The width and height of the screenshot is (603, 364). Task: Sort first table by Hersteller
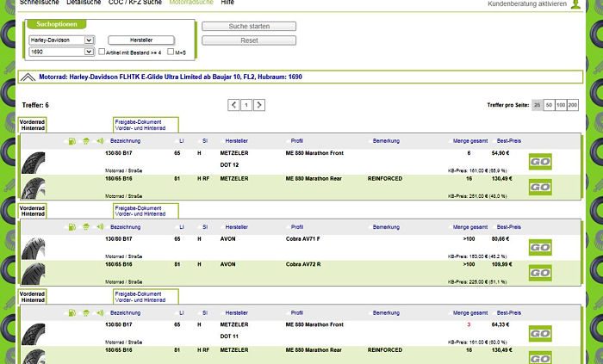[237, 141]
